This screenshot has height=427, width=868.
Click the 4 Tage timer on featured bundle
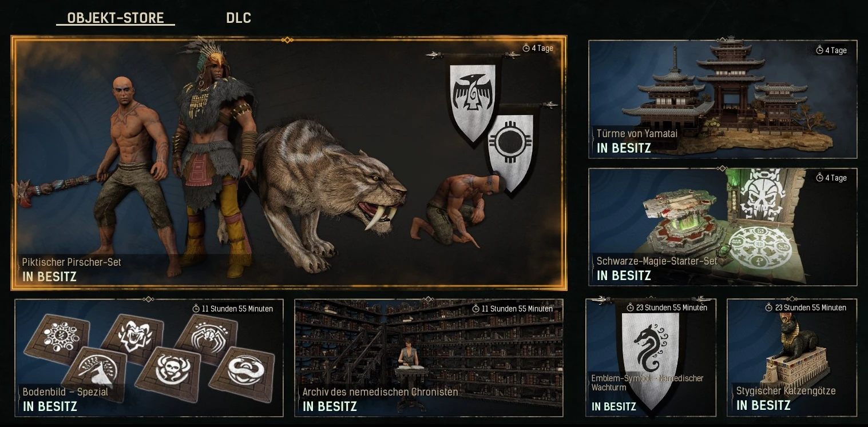click(x=538, y=48)
